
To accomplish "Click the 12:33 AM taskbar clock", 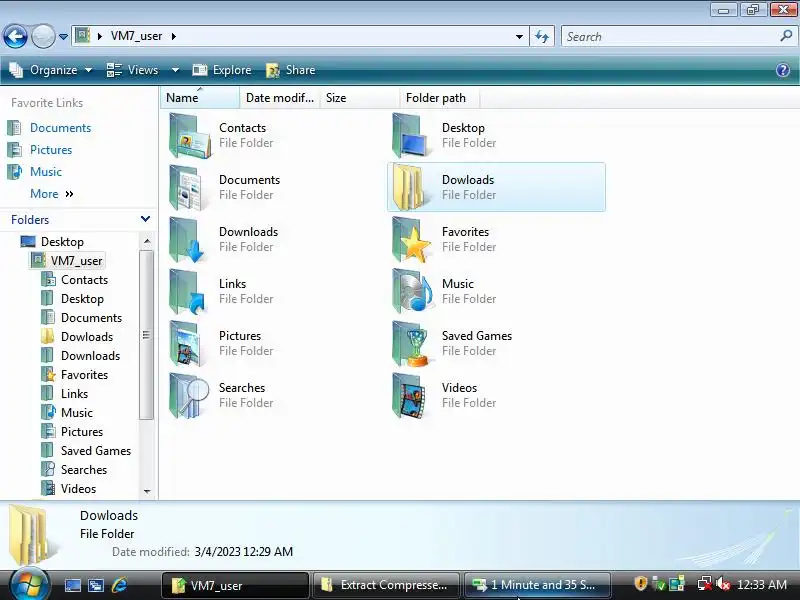I will pos(762,585).
